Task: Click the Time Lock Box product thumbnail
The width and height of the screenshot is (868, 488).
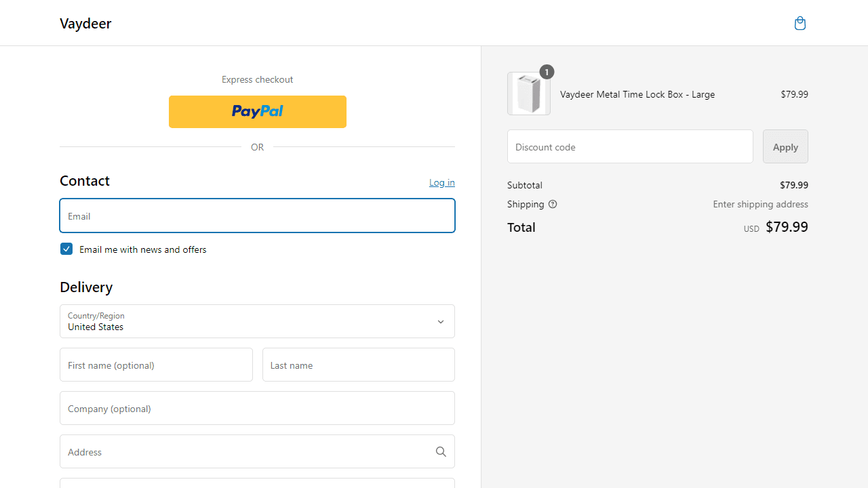Action: tap(529, 94)
